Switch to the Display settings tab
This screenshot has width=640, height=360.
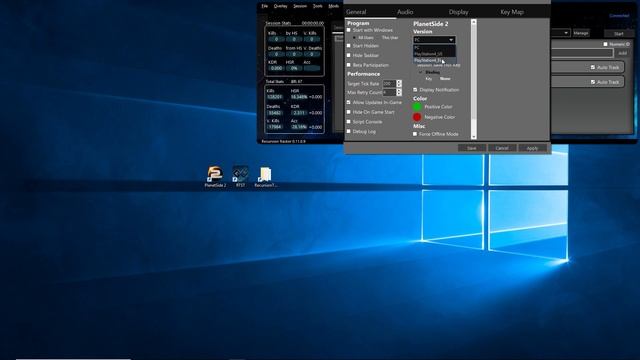[458, 12]
